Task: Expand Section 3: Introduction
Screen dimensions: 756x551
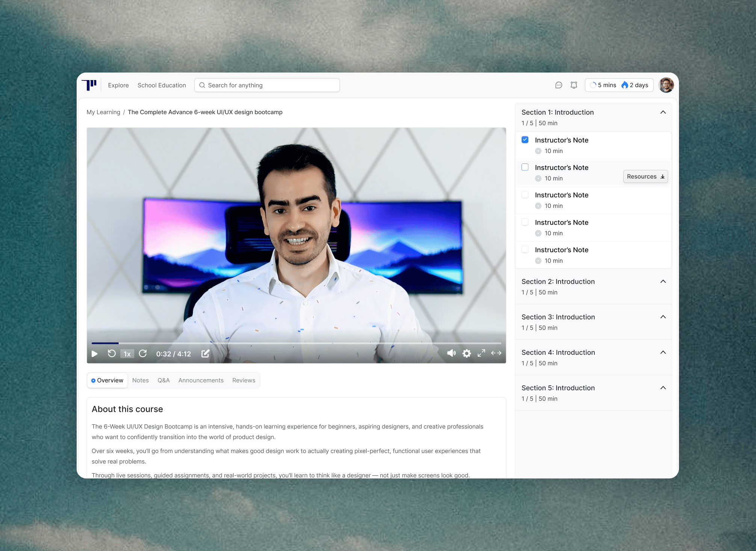Action: tap(663, 317)
